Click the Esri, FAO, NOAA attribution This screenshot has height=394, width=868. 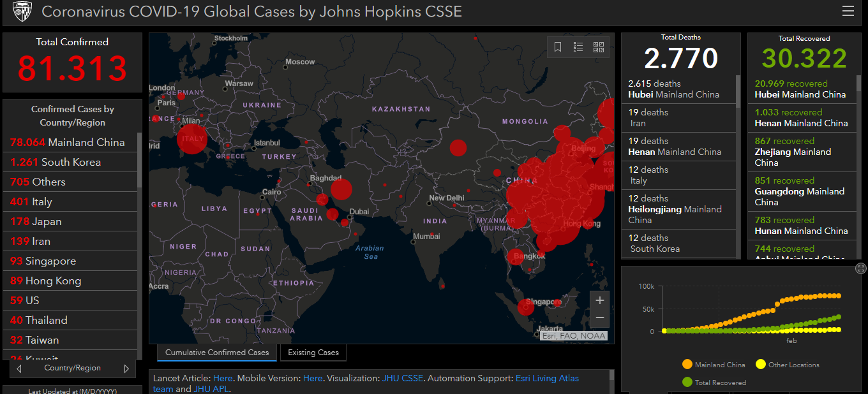[x=573, y=335]
